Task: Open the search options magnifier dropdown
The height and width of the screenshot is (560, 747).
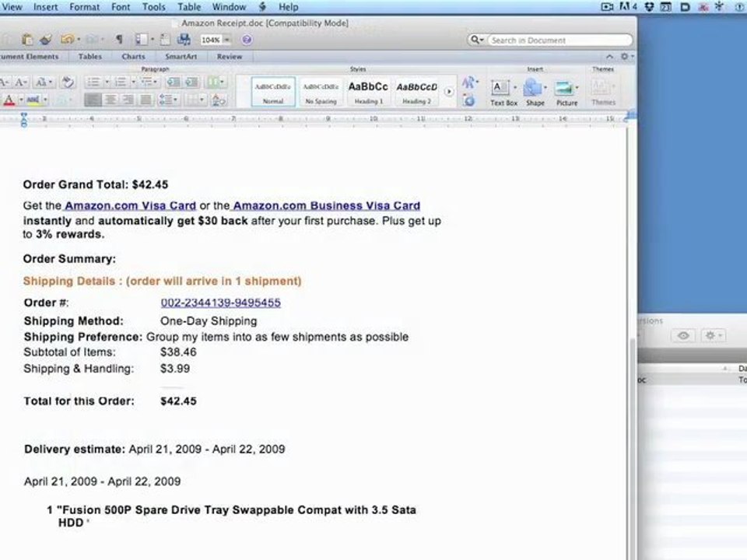Action: (x=476, y=40)
